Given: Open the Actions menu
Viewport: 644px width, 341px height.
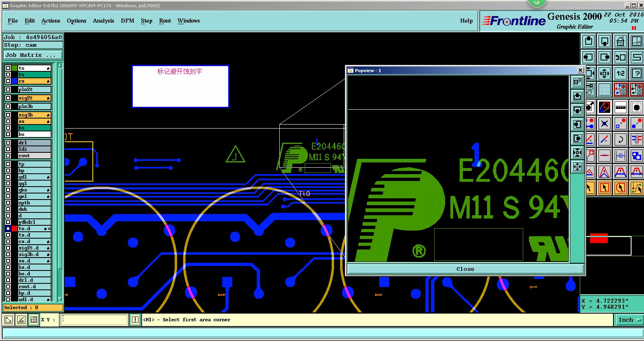Looking at the screenshot, I should coord(51,21).
